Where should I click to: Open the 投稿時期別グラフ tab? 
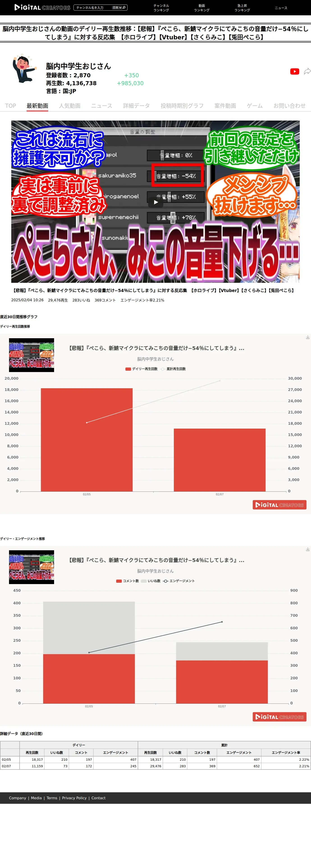click(182, 106)
